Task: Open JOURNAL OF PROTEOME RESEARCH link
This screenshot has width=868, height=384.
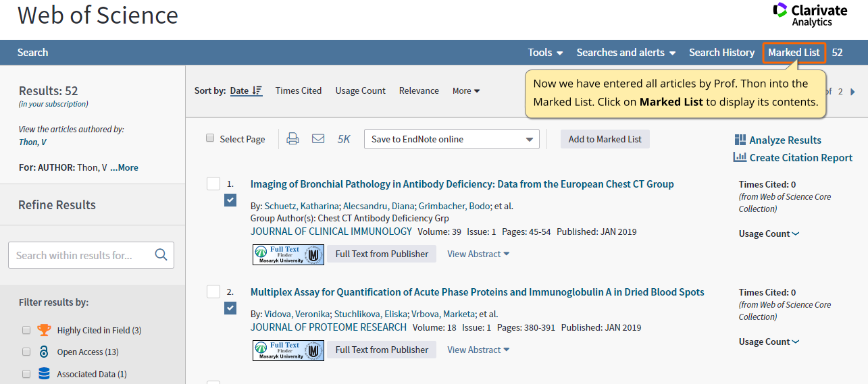Action: (328, 327)
